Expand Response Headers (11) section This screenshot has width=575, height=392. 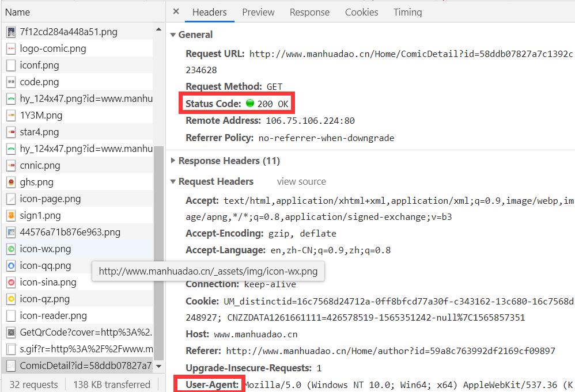(x=173, y=161)
